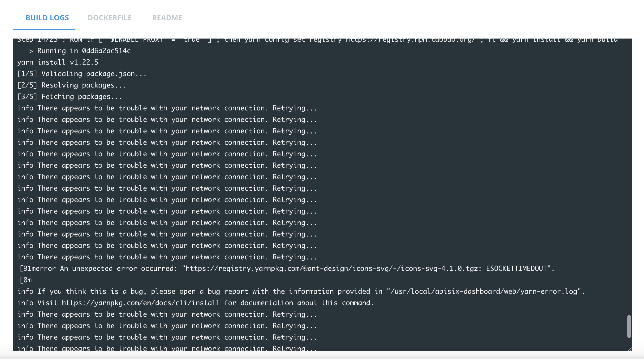
Task: Select the Resolving packages log line
Action: tap(72, 85)
